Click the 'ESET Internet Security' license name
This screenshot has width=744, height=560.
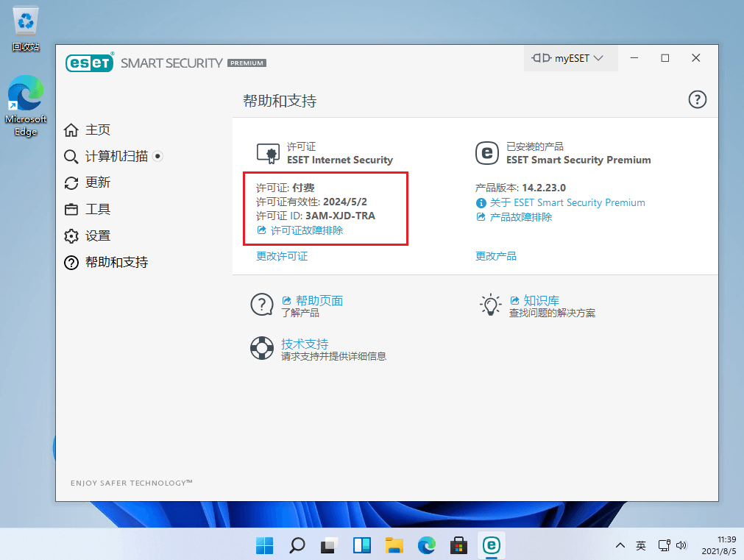pyautogui.click(x=340, y=160)
